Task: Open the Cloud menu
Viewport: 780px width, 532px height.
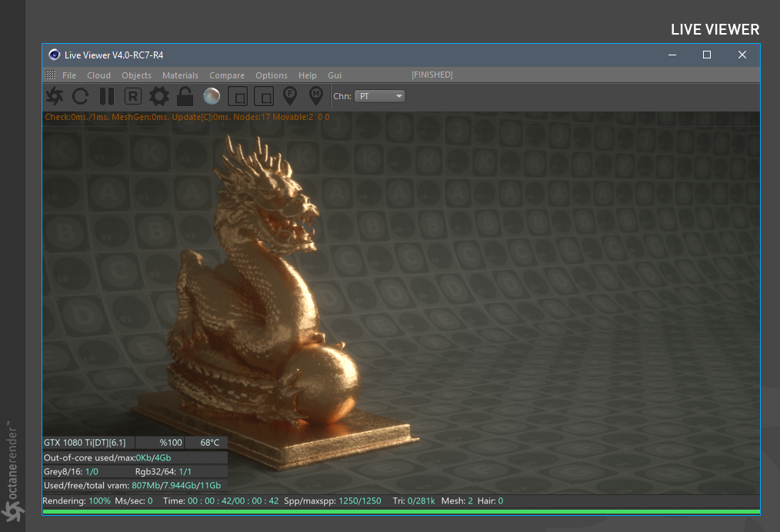Action: [98, 75]
